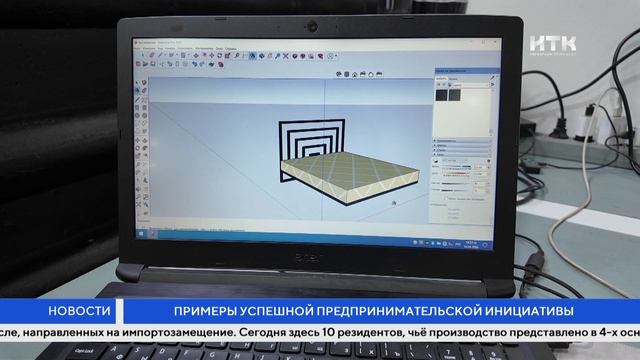
Task: Activate the Orbit tool in top toolbar
Action: click(262, 56)
